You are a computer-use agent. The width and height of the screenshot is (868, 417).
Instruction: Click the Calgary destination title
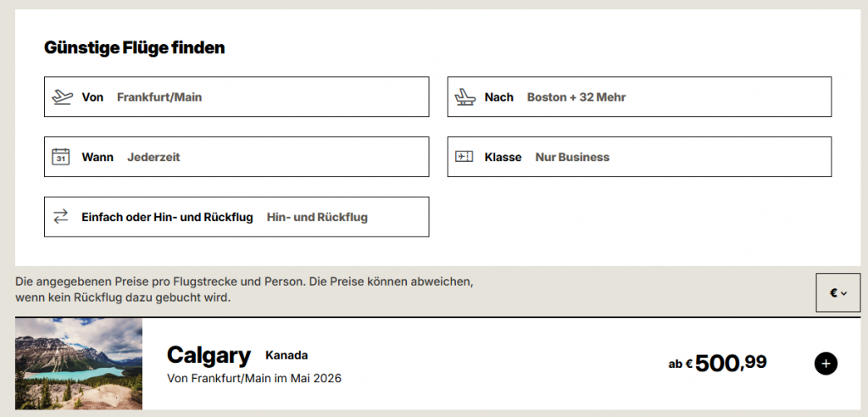209,354
